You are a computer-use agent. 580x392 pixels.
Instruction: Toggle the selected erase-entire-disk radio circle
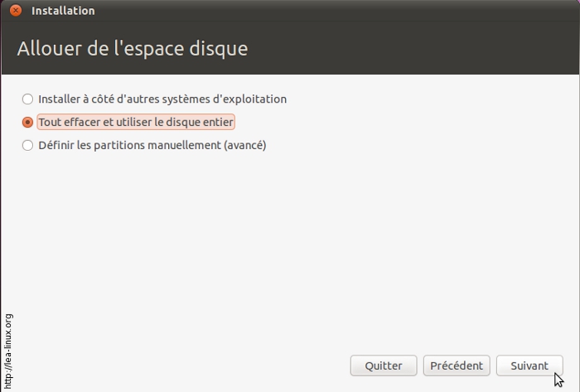point(28,123)
